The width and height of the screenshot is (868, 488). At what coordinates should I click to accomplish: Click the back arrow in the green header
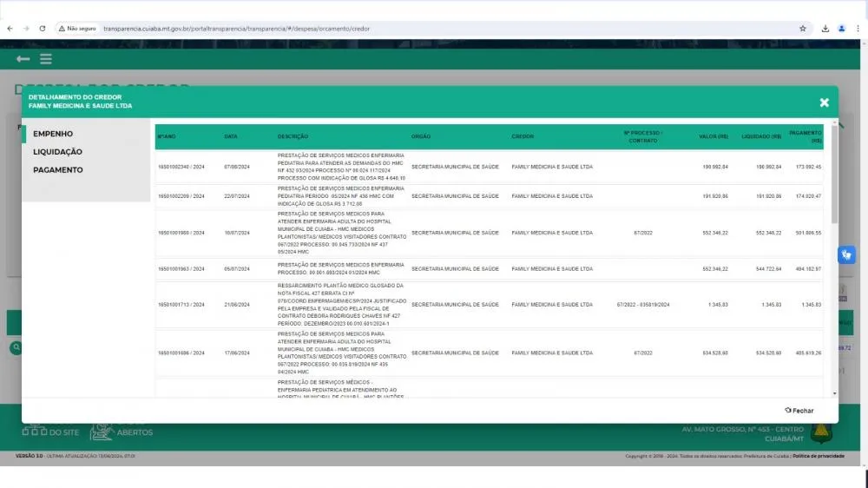coord(23,59)
